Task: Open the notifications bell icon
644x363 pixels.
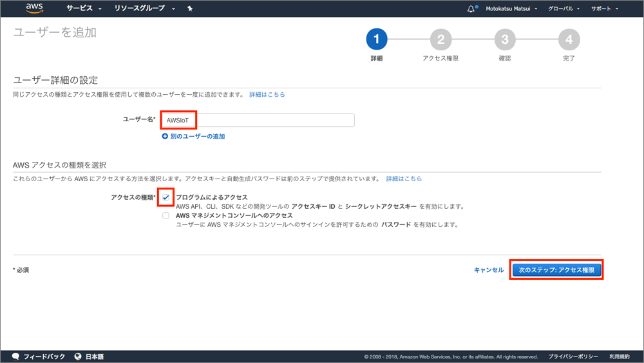Action: click(471, 8)
